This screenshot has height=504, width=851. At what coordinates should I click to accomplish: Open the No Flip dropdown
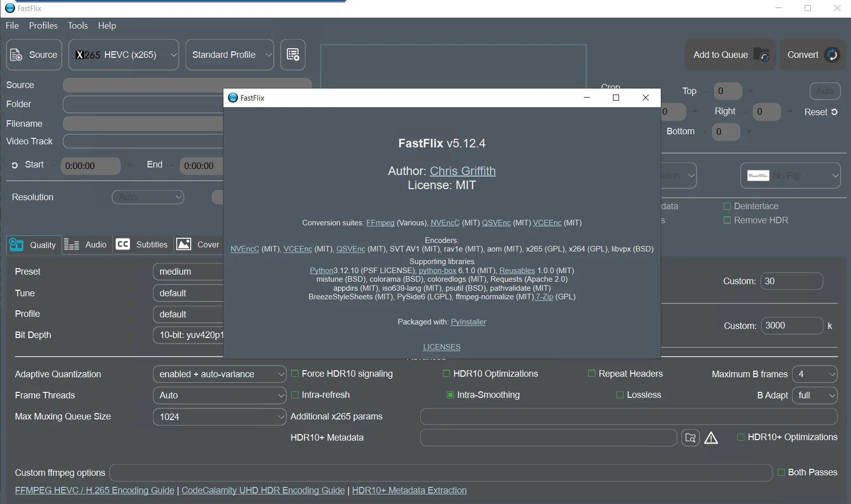[790, 176]
